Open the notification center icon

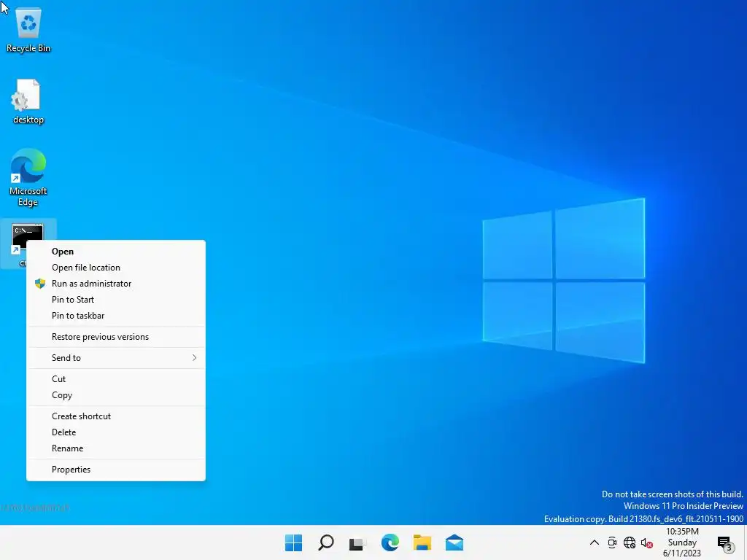coord(724,542)
